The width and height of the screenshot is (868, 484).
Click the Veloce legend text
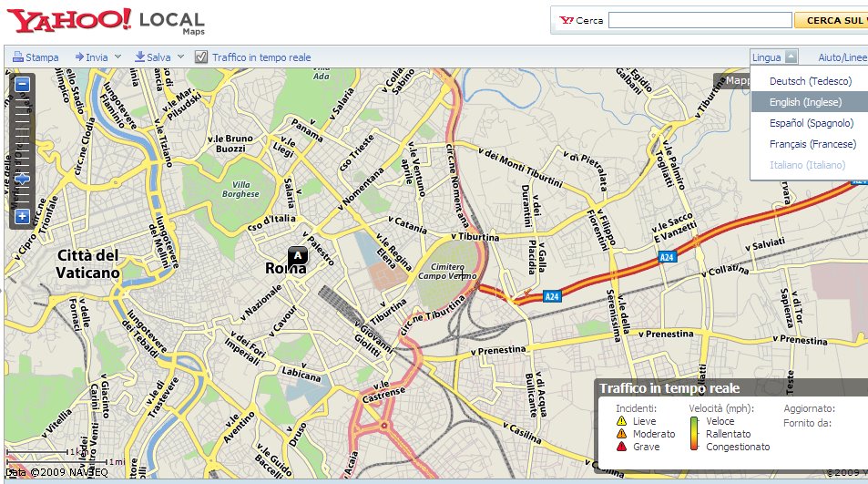click(x=720, y=421)
